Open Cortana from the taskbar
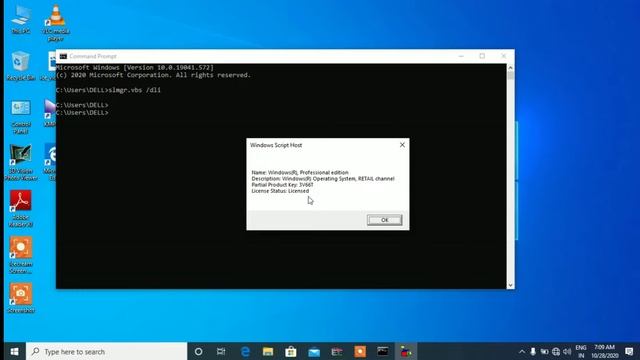Viewport: 640px width, 360px height. 199,351
